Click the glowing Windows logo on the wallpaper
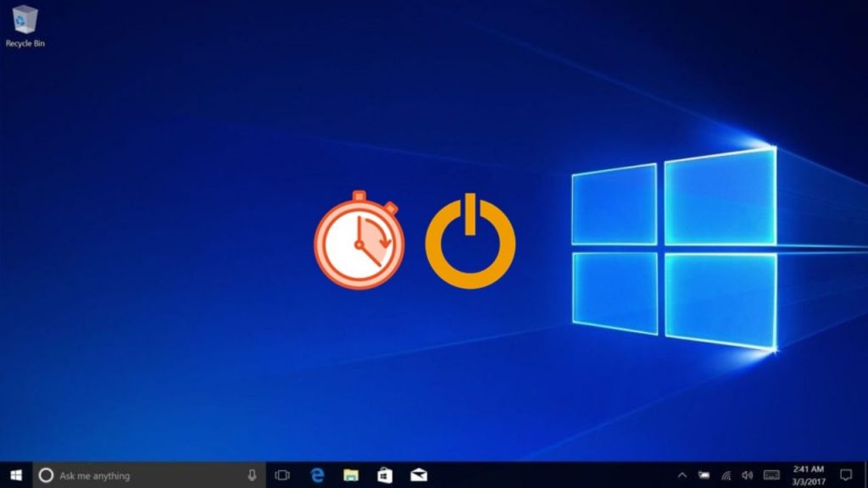 pyautogui.click(x=674, y=248)
